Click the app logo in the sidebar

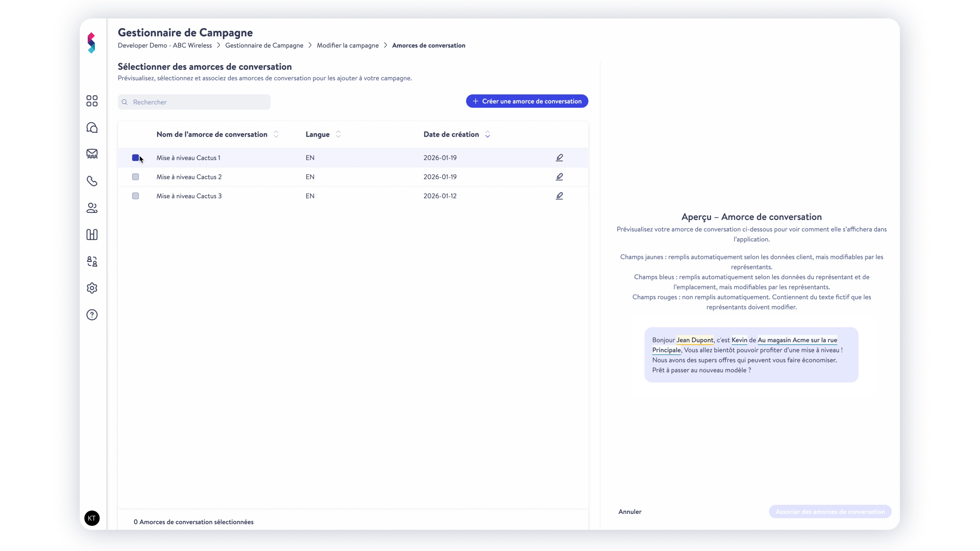91,43
